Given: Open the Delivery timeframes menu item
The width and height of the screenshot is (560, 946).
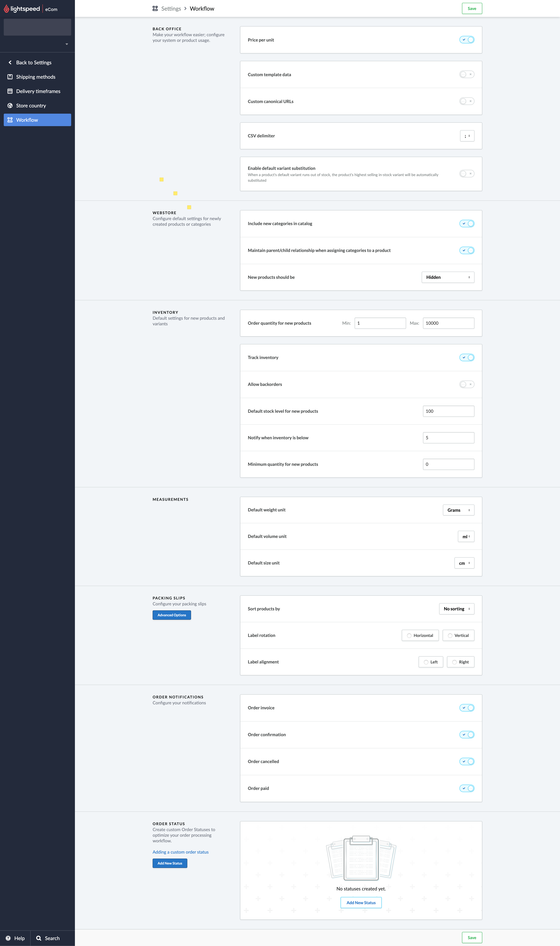Looking at the screenshot, I should tap(37, 91).
